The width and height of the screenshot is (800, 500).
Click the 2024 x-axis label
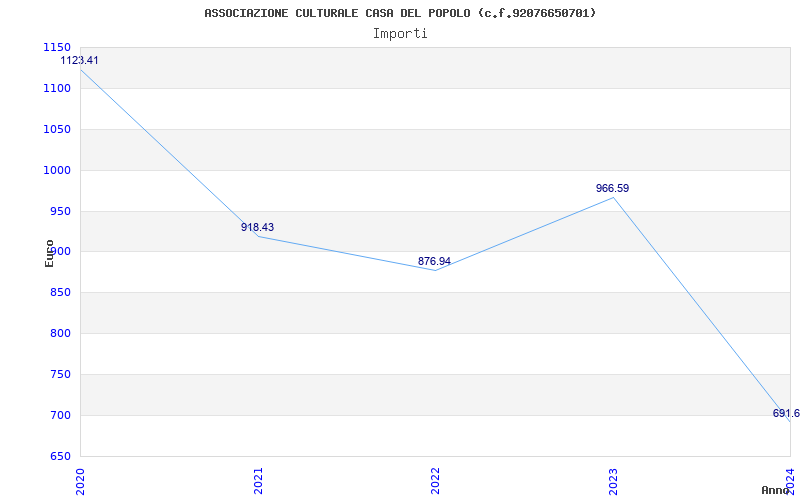coord(790,481)
